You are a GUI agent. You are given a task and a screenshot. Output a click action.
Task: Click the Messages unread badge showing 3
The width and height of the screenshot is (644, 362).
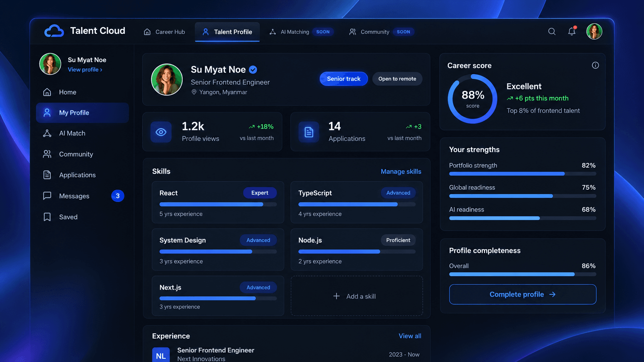click(x=117, y=196)
